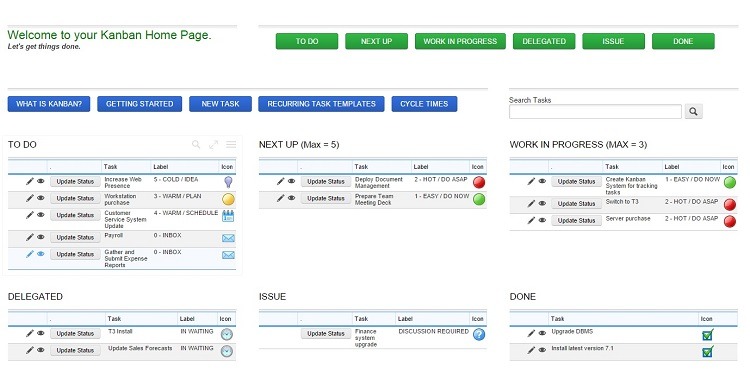The height and width of the screenshot is (379, 750).
Task: Open the TO DO panel magnifier icon
Action: coord(196,144)
